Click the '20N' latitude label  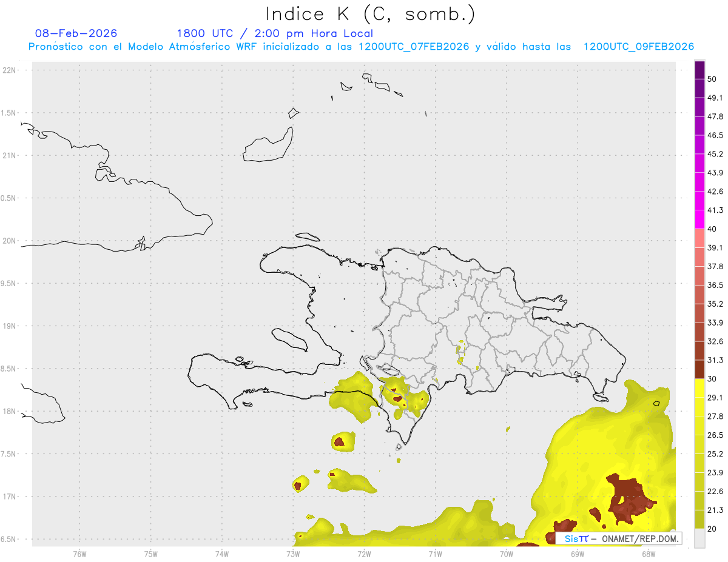pyautogui.click(x=10, y=241)
